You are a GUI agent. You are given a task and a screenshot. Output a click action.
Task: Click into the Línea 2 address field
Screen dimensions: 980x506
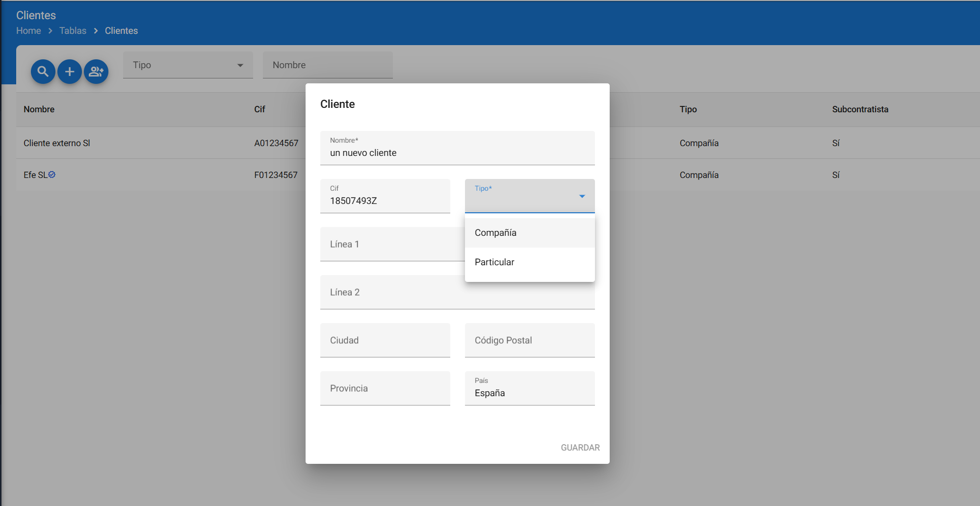(457, 292)
